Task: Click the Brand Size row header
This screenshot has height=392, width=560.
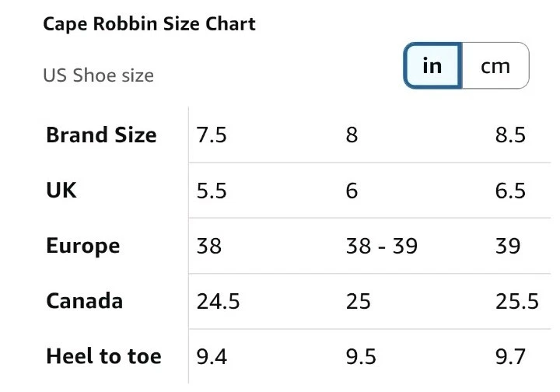Action: [x=101, y=135]
